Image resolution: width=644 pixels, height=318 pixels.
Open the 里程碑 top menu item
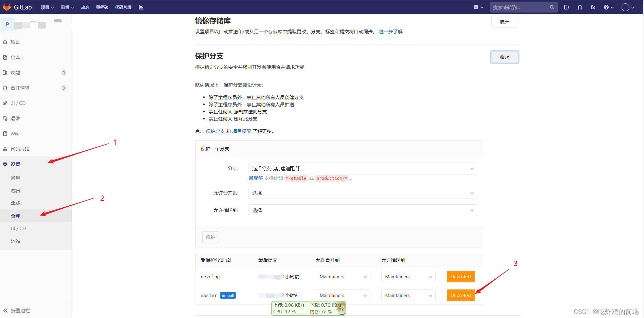coord(102,7)
